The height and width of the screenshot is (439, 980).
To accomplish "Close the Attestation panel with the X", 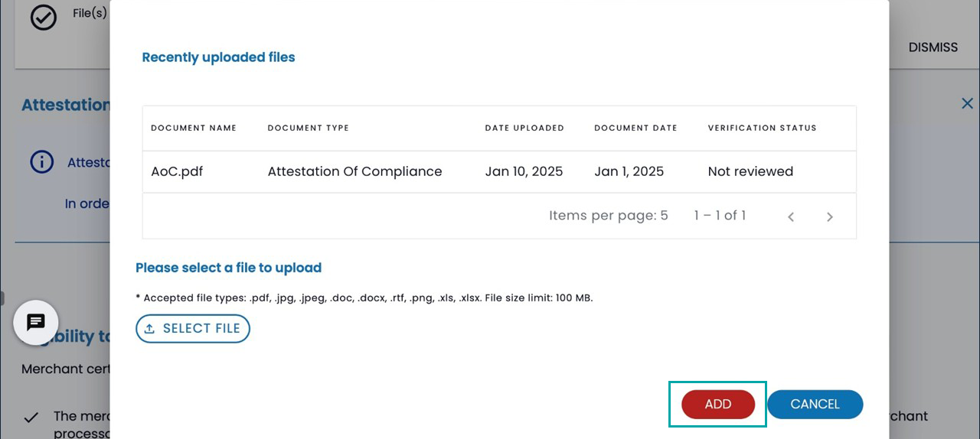I will 967,104.
